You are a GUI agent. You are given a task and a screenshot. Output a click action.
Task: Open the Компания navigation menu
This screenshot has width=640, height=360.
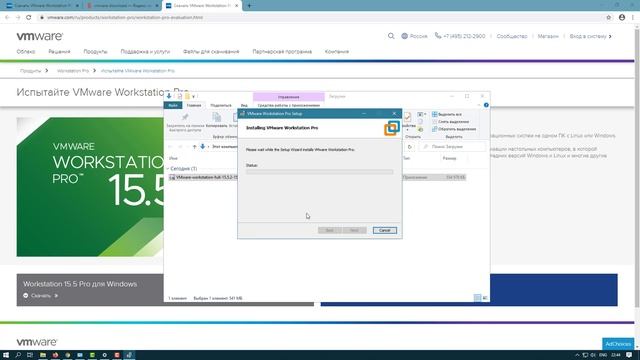[x=337, y=52]
